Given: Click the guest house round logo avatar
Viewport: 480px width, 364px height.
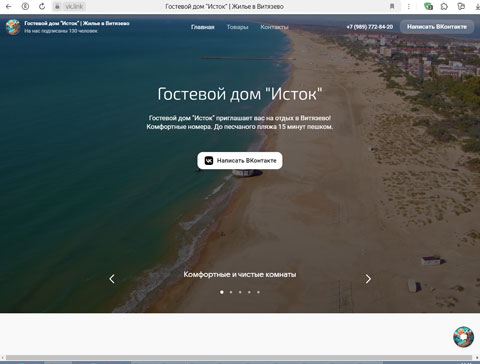Looking at the screenshot, I should (x=13, y=27).
